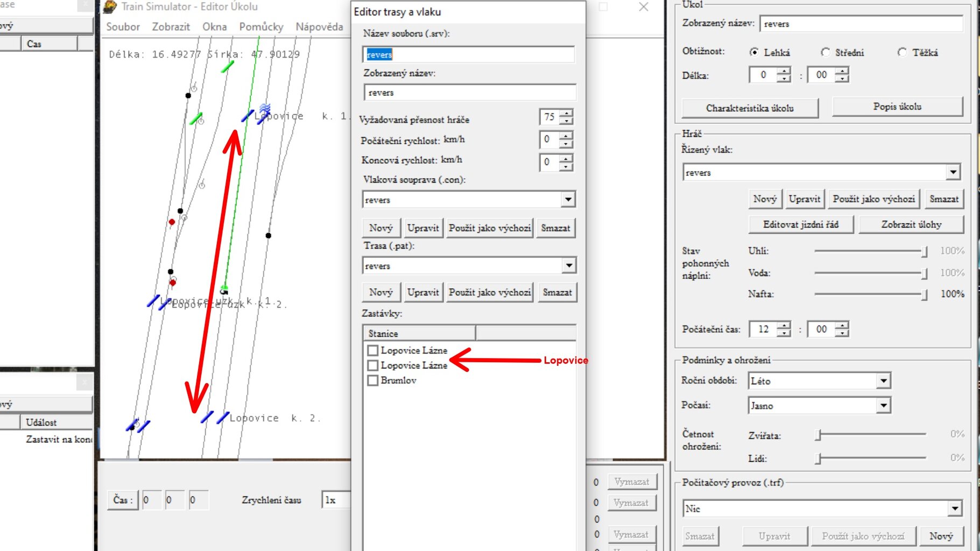Increase the Vyžadovaná přesnost hráče spinner value
Screen dimensions: 980x551
click(566, 113)
